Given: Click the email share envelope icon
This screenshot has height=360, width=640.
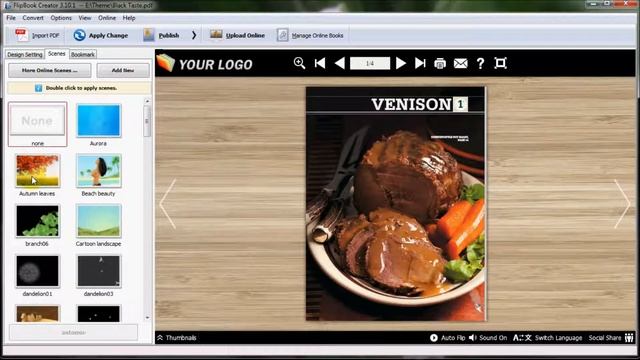Looking at the screenshot, I should click(460, 63).
